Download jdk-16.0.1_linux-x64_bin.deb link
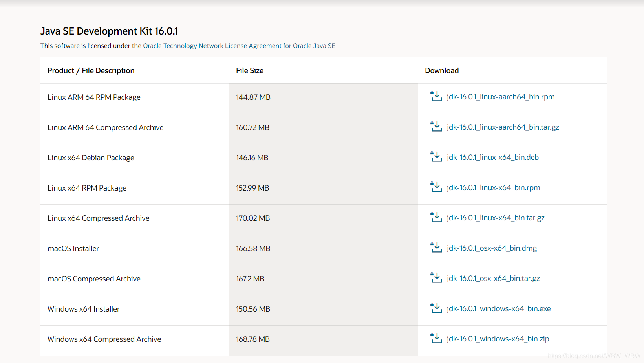 coord(493,157)
